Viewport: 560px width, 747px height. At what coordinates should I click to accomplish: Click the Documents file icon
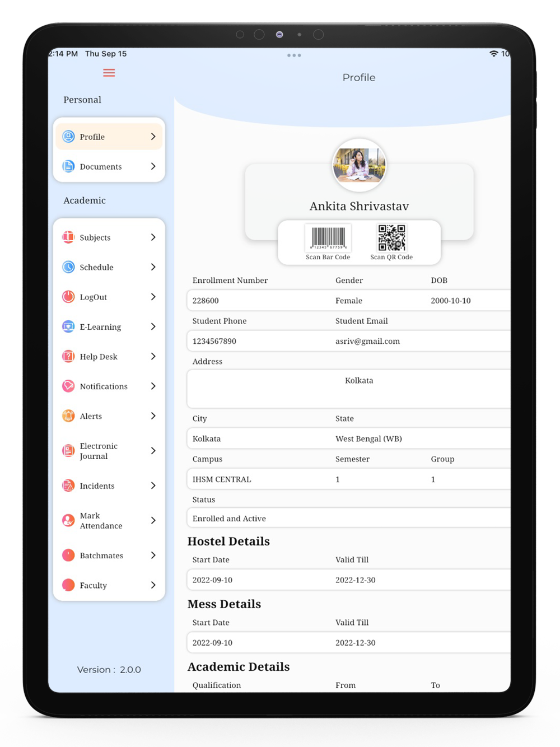tap(68, 166)
